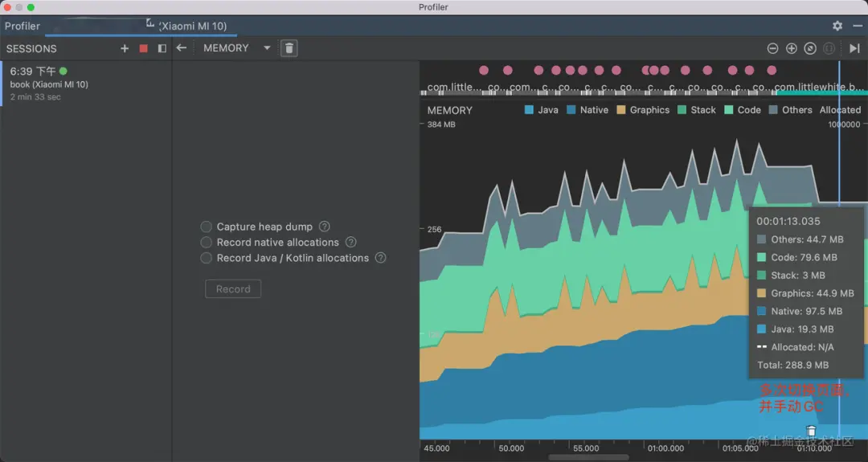Select the Capture heap dump option

click(x=207, y=227)
